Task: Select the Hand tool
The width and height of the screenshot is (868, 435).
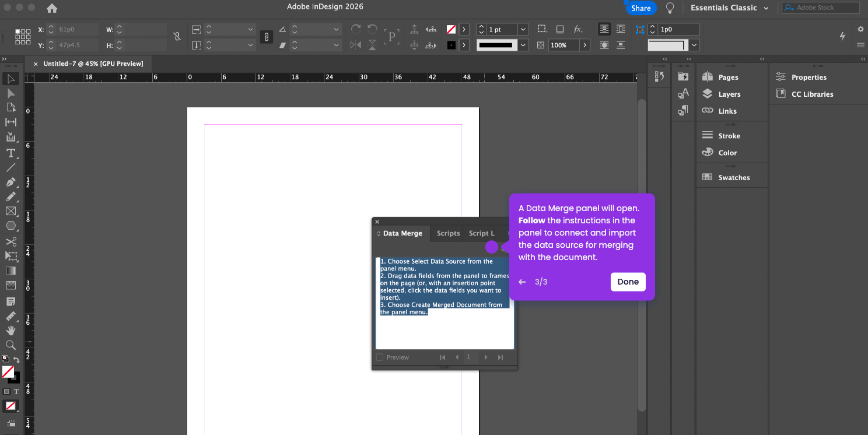Action: point(11,331)
